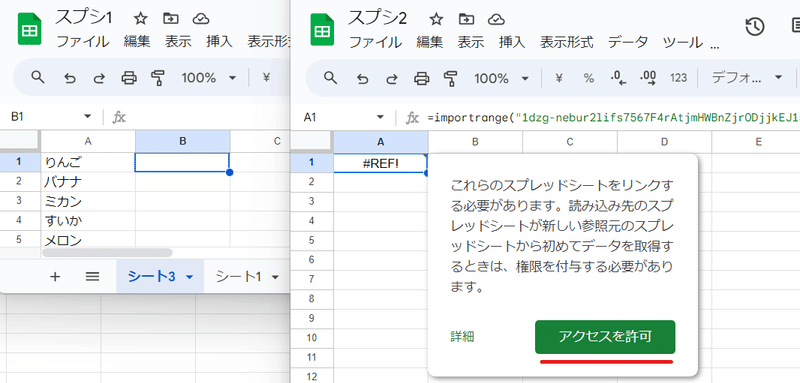Select column D header in スプシ2

coord(664,142)
